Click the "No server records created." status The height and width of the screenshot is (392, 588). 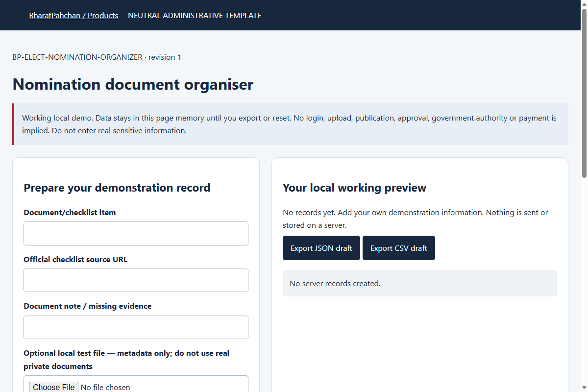335,283
